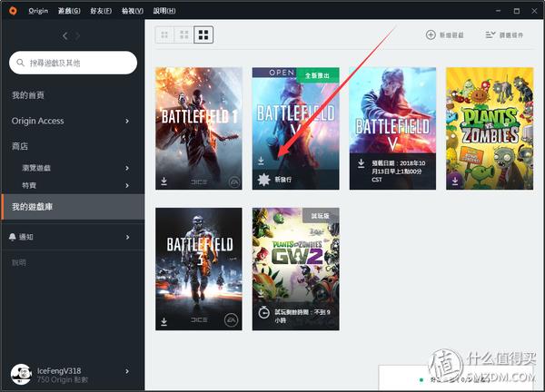Open the Battlefield 3 game tile

199,269
